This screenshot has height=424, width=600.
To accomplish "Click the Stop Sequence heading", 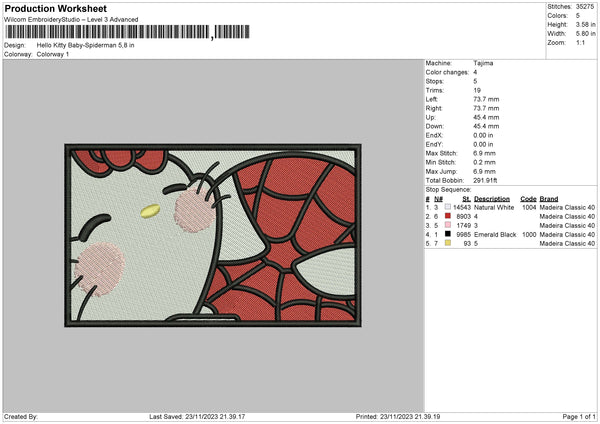I will coord(448,188).
